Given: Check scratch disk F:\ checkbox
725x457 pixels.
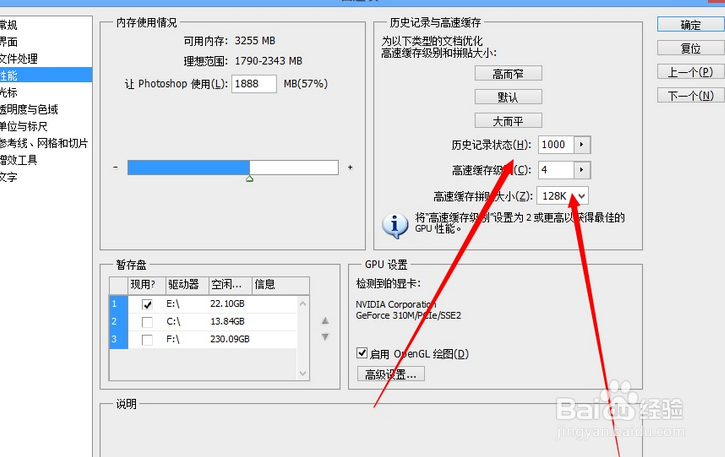Looking at the screenshot, I should point(147,340).
